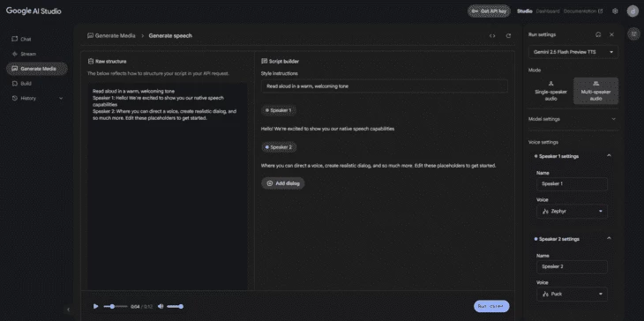Click the Google AI Studio logo
Image resolution: width=644 pixels, height=321 pixels.
[x=34, y=11]
